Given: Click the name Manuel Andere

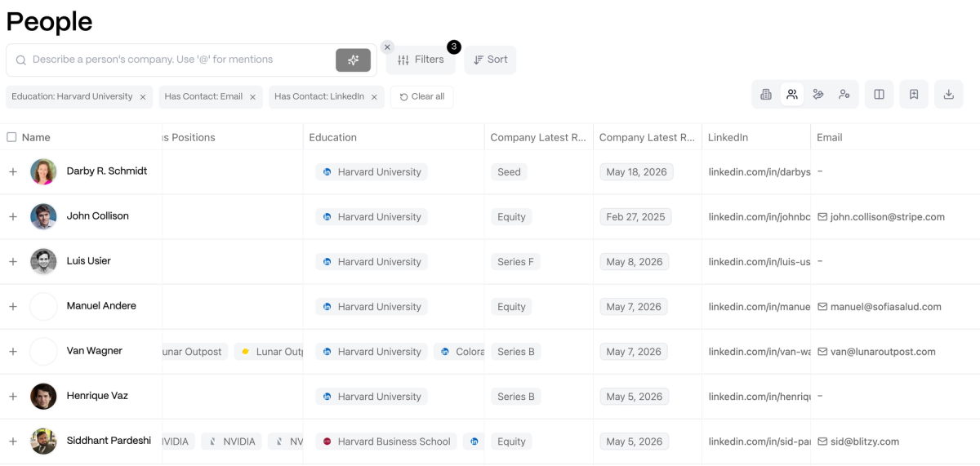Looking at the screenshot, I should point(101,305).
